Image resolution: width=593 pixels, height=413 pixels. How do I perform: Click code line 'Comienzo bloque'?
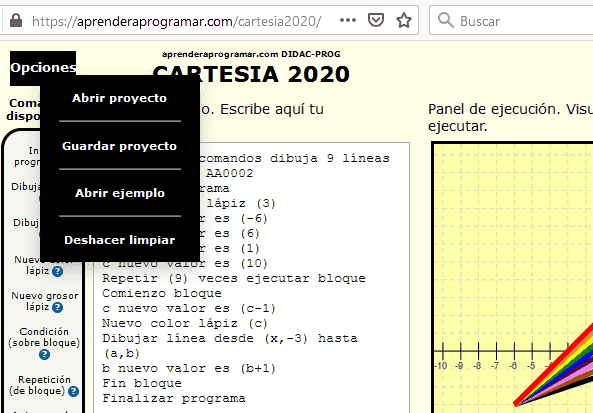point(162,293)
